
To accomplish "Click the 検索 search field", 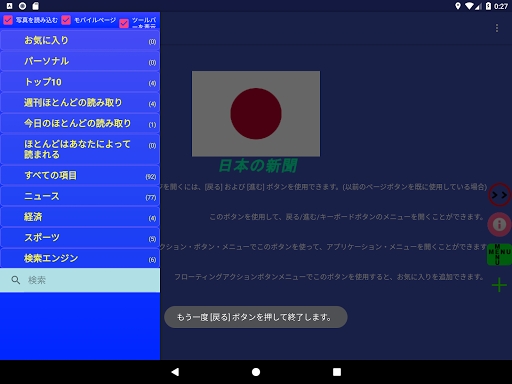I will [x=80, y=280].
